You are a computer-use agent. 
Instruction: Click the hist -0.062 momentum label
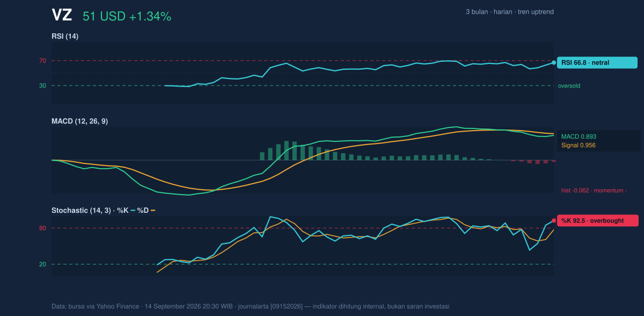tap(594, 190)
